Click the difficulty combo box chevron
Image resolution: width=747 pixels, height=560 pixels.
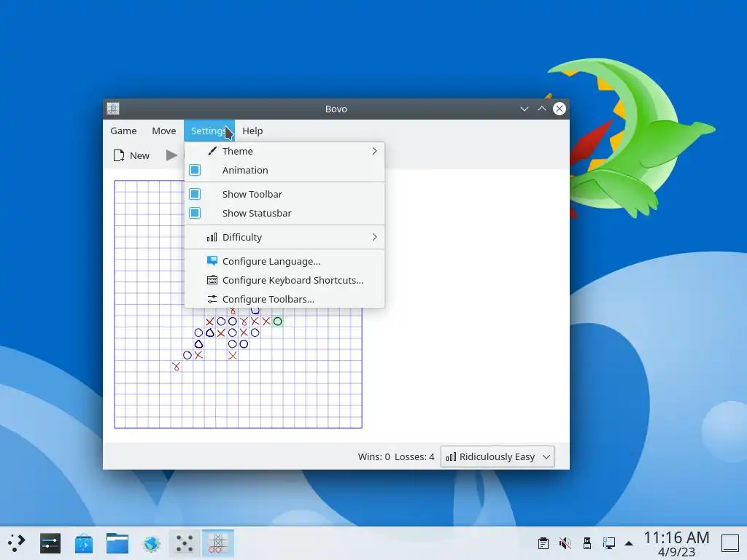click(x=546, y=456)
